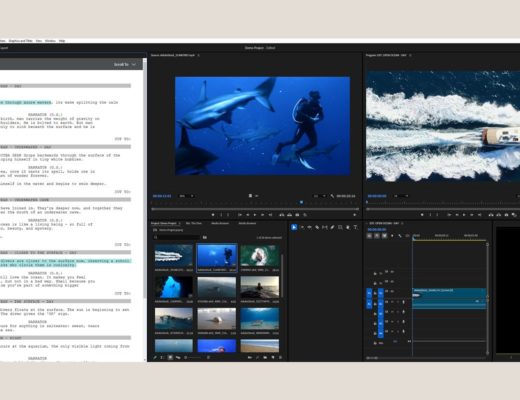The width and height of the screenshot is (520, 400).
Task: Switch to icon view in Project panel
Action: coord(170,357)
